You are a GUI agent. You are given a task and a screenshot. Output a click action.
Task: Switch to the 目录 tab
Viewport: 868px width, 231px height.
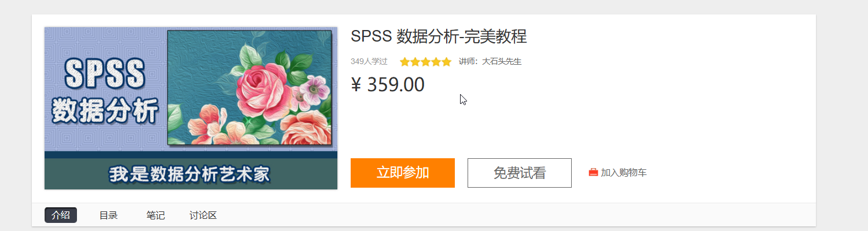(x=108, y=215)
